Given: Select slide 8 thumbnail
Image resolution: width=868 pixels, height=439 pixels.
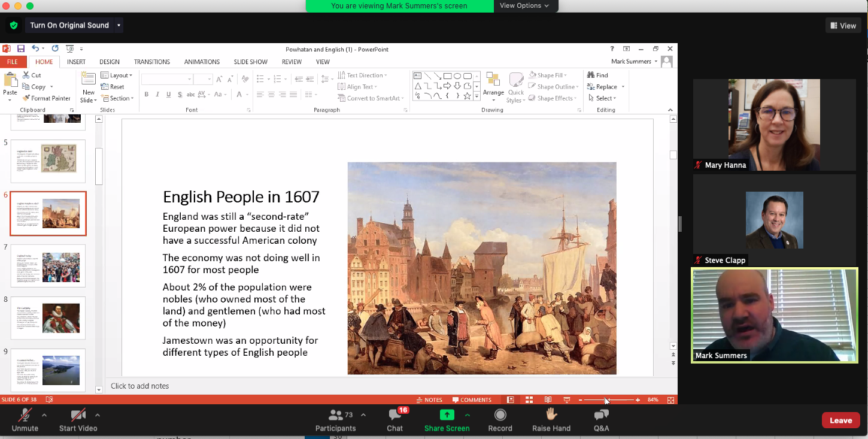Looking at the screenshot, I should [x=48, y=318].
